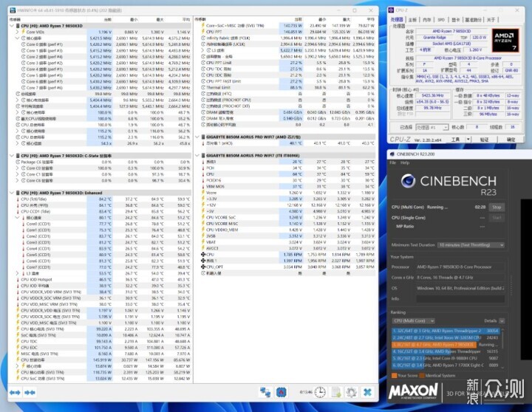The image size is (532, 412).
Task: Click the blue X close-sensors icon in HWiNFO toolbar
Action: [367, 392]
